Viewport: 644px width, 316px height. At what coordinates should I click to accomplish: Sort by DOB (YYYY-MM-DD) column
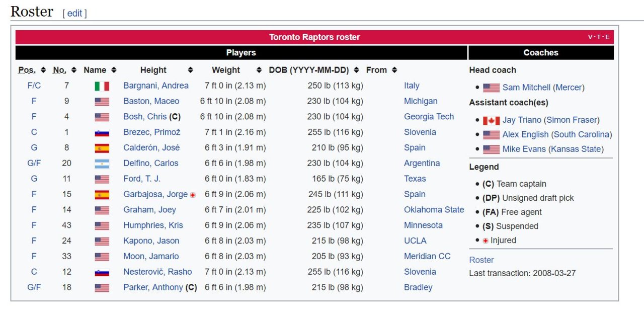(356, 70)
